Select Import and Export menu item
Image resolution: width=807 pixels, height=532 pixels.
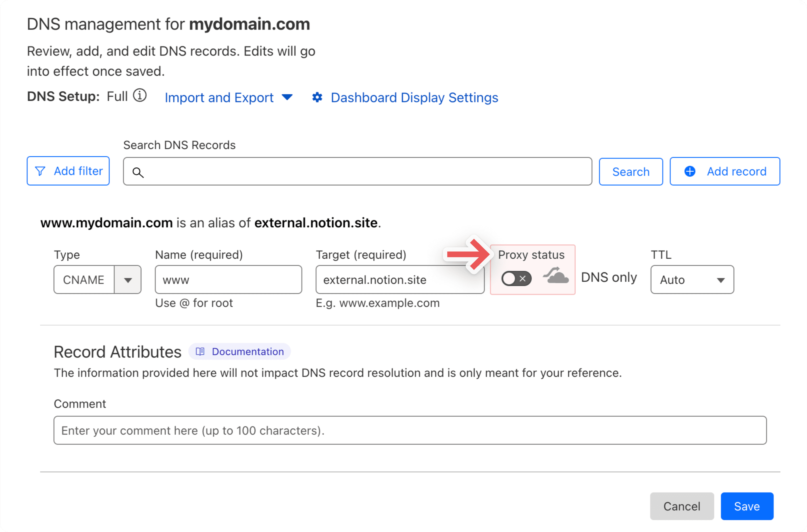point(219,97)
